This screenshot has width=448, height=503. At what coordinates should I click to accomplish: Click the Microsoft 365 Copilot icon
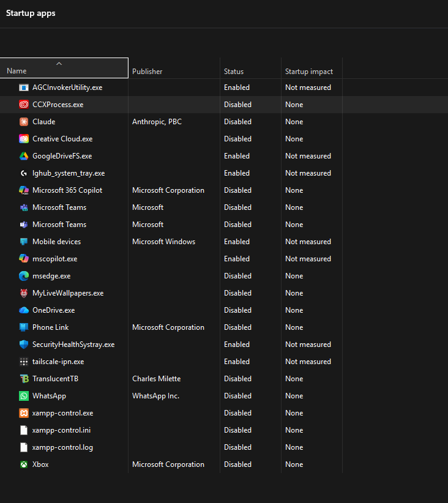(x=24, y=190)
